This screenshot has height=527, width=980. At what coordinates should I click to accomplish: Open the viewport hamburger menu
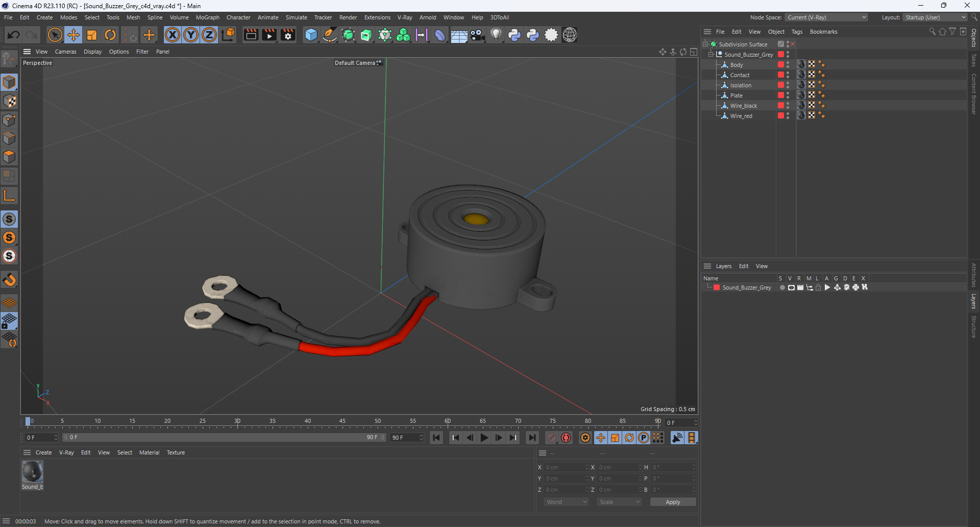(x=27, y=52)
